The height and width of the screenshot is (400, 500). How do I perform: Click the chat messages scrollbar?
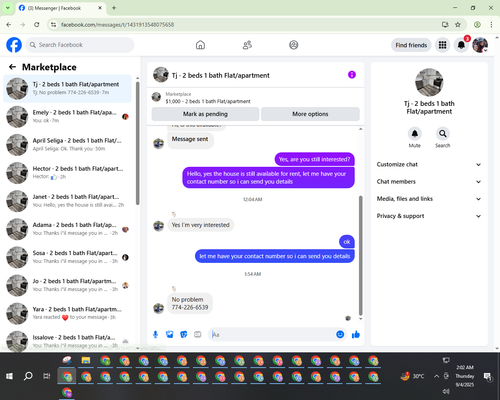coord(360,255)
